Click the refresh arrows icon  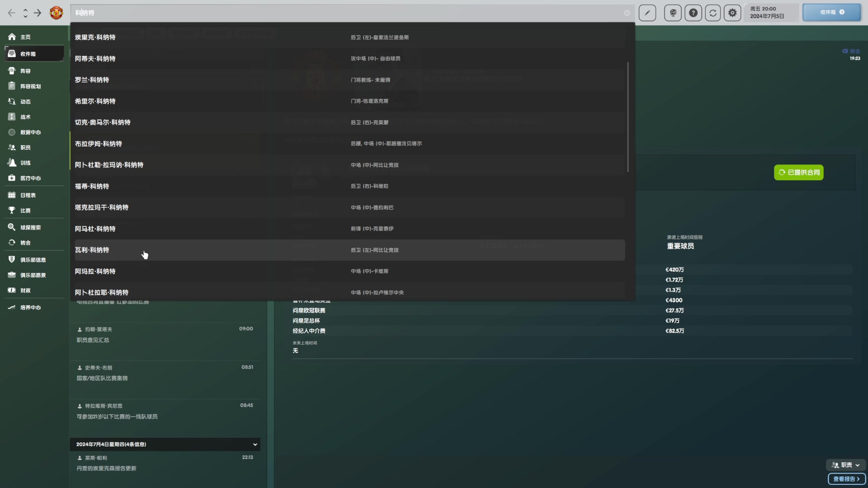click(x=712, y=13)
